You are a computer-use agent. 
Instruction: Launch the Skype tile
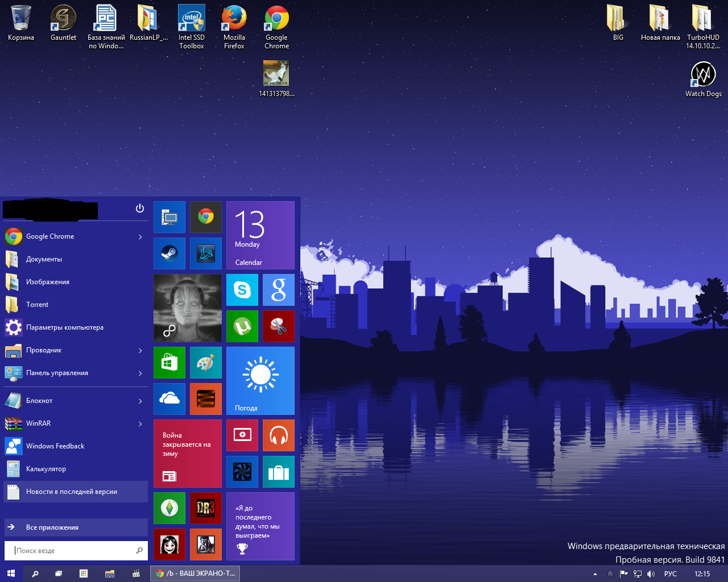click(242, 290)
